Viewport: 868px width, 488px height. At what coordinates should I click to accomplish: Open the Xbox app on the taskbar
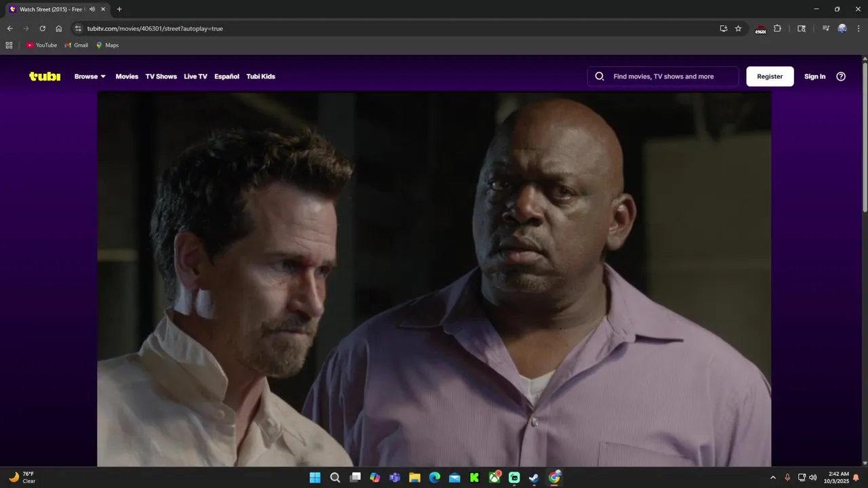click(494, 478)
